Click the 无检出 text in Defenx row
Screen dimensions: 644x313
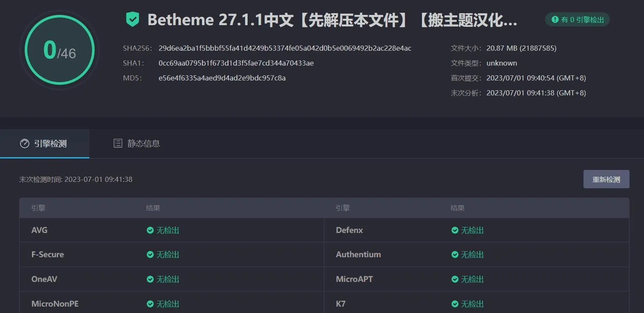[x=472, y=230]
